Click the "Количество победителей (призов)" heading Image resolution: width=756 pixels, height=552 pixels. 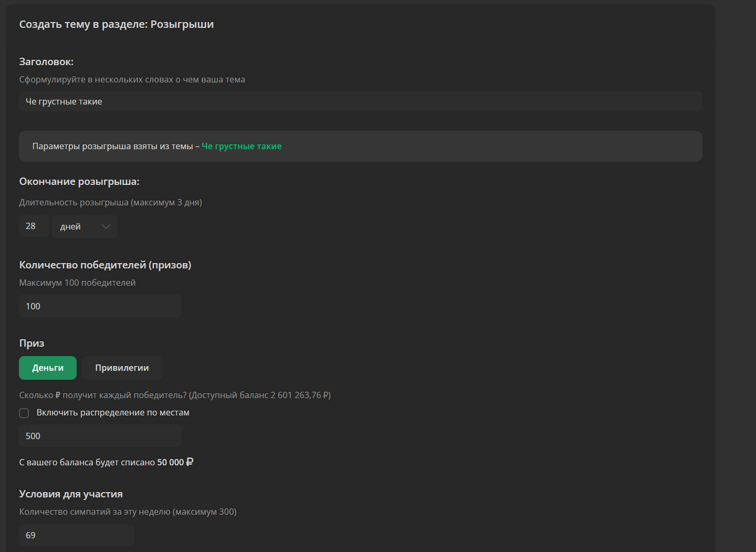click(105, 265)
